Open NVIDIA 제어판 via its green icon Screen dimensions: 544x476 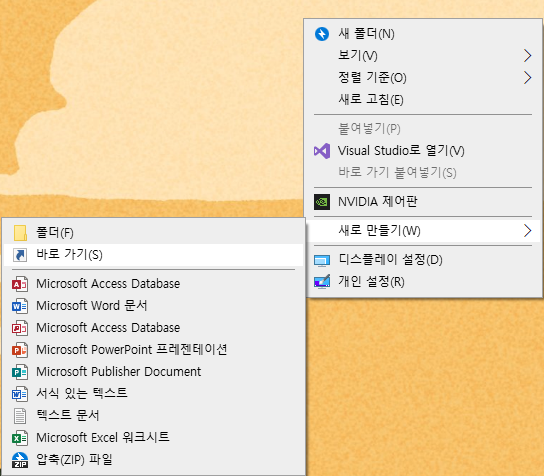coord(322,202)
